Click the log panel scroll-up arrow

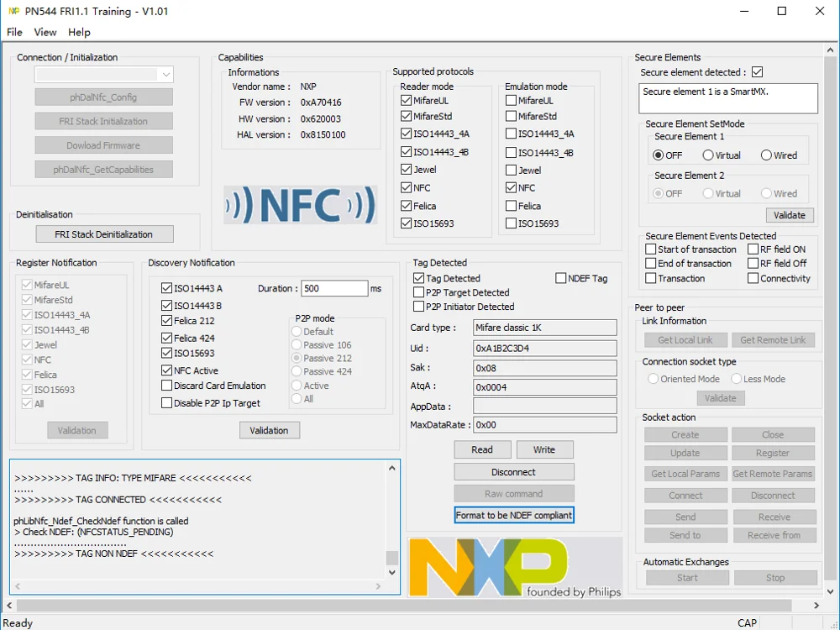(391, 468)
